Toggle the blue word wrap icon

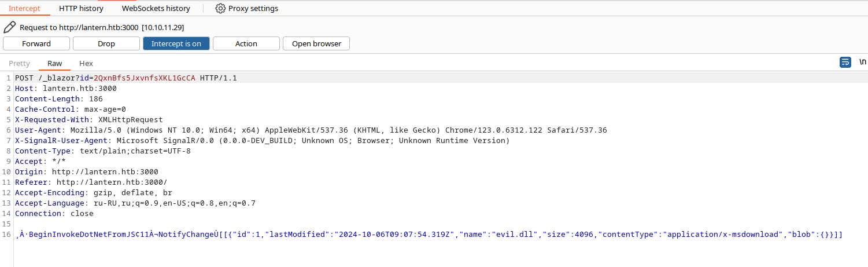coord(845,62)
